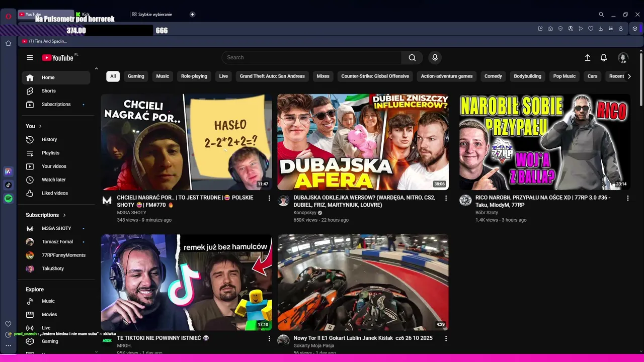Screen dimensions: 644x362
Task: Click the downloads icon in Opera toolbar
Action: (x=601, y=29)
